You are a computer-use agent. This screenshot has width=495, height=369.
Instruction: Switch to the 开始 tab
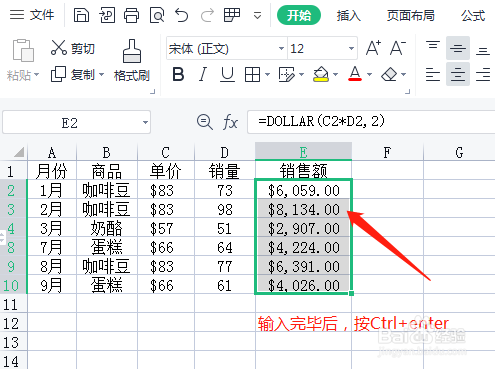click(x=299, y=15)
